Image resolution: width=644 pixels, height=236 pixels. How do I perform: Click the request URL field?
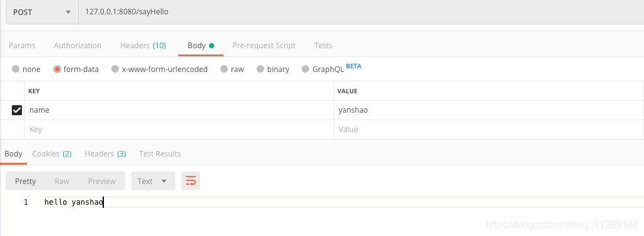click(362, 12)
